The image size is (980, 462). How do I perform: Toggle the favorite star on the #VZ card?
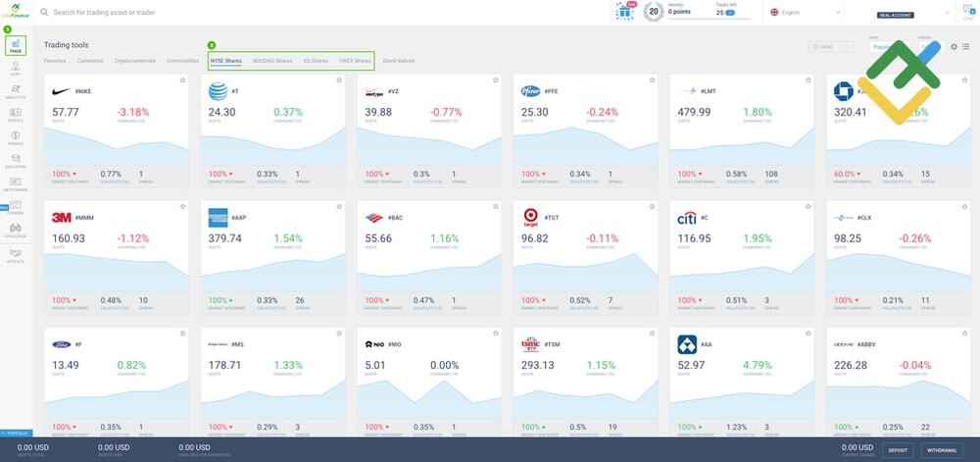point(496,80)
